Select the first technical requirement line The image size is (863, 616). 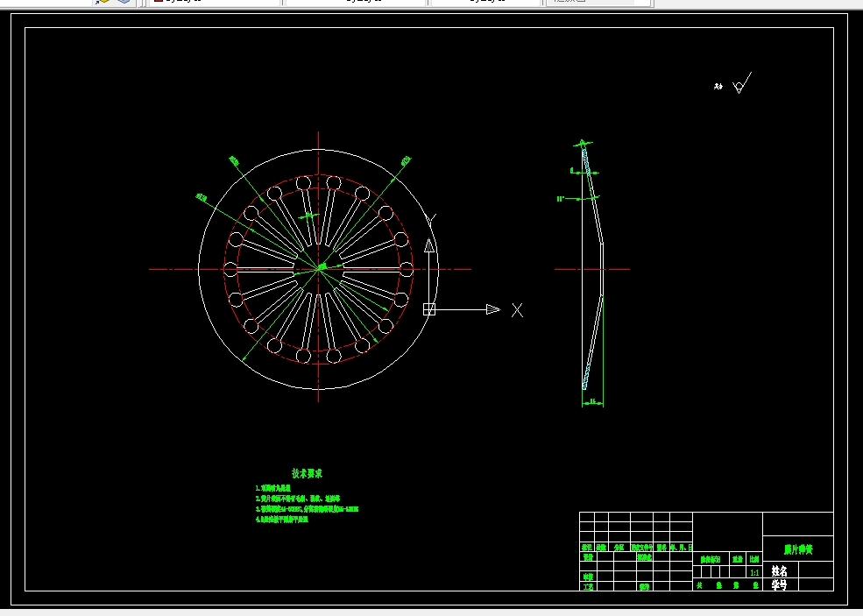(x=273, y=488)
